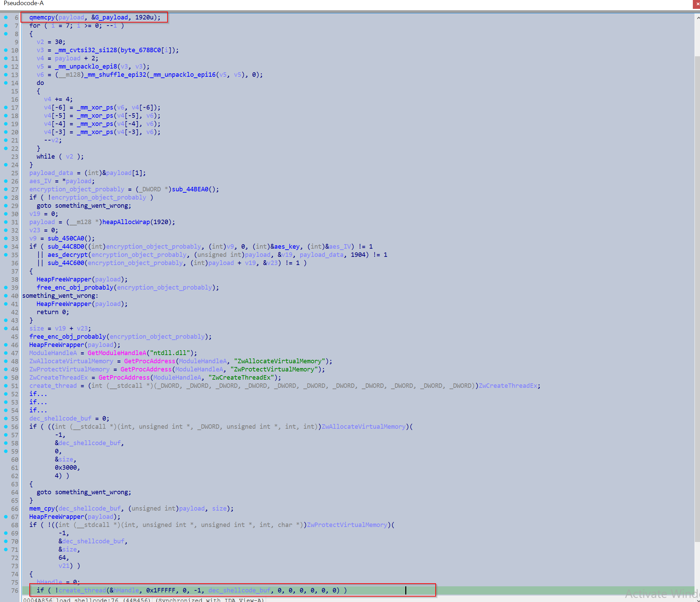Click the blue dot next to line 26

[6, 181]
